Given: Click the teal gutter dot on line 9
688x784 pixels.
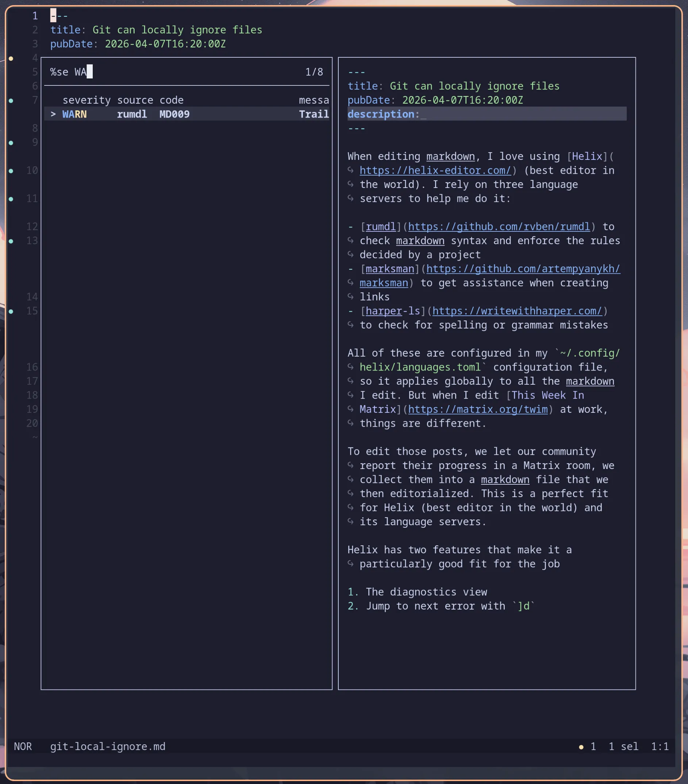Looking at the screenshot, I should [x=11, y=143].
